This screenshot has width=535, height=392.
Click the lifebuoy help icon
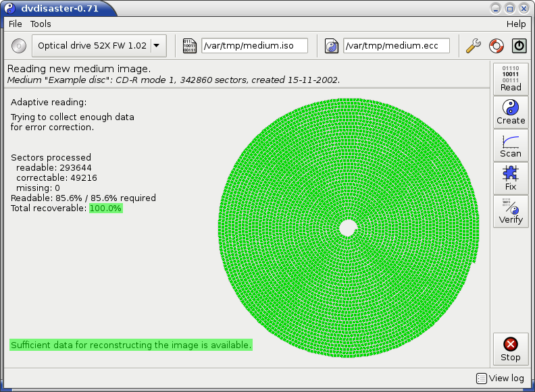496,46
